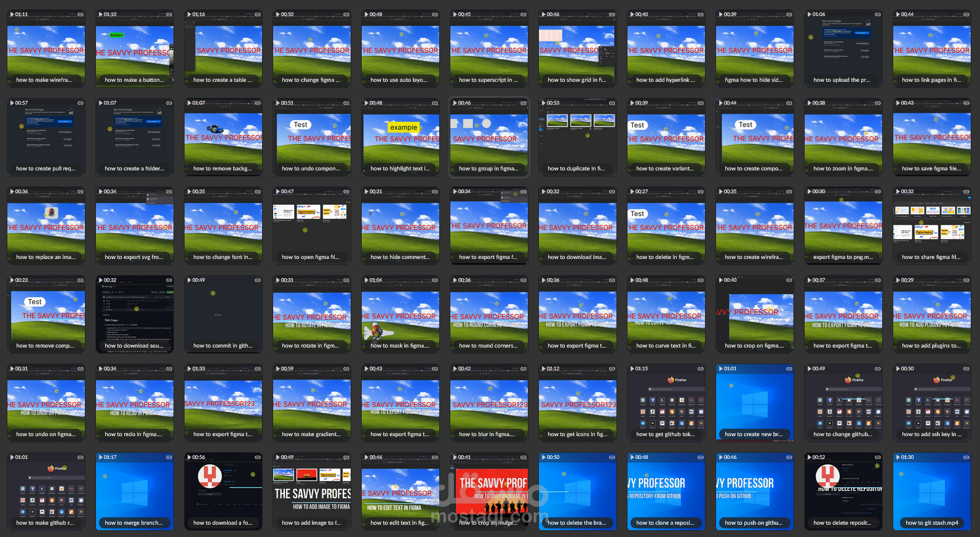The height and width of the screenshot is (537, 980).
Task: Select the 'how to change font in...' label
Action: point(223,257)
